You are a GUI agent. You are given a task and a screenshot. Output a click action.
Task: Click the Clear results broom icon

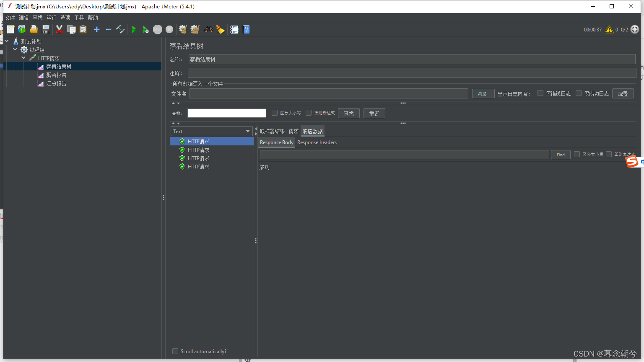coord(183,29)
